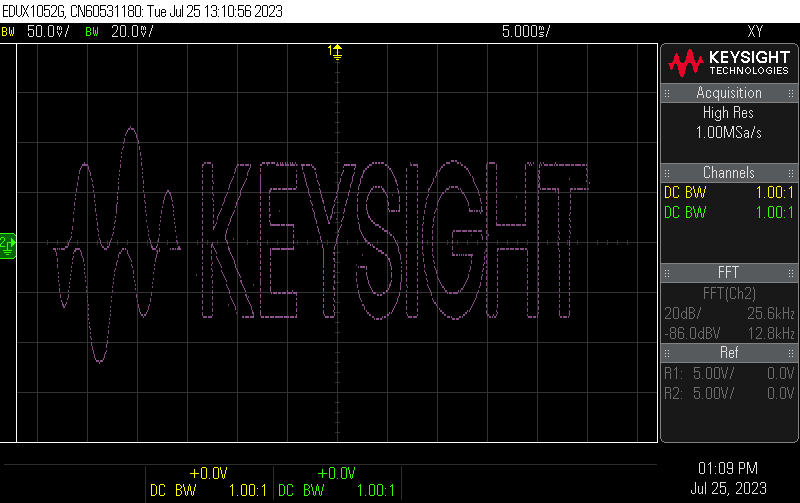Click the yellow BW icon for channel 1
Screen dimensions: 800x503
pos(8,32)
